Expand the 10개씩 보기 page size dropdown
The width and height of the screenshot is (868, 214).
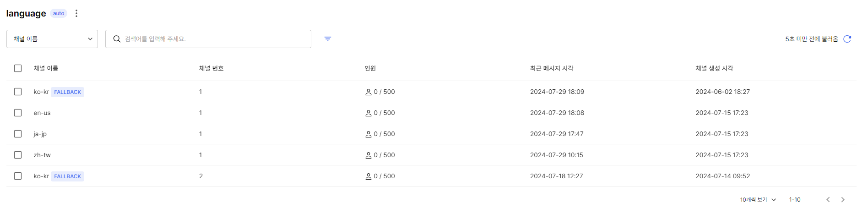(758, 200)
